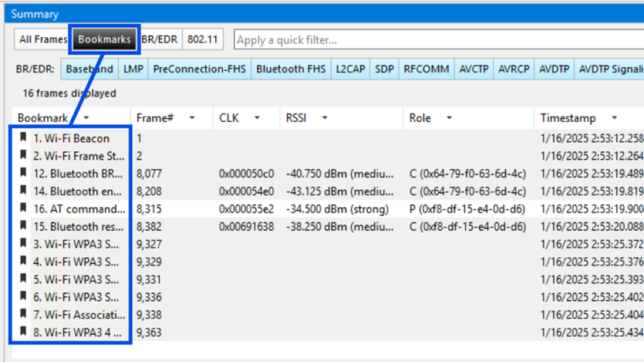Viewport: 644px width, 362px height.
Task: Open the RSSI column filter dropdown
Action: 325,118
